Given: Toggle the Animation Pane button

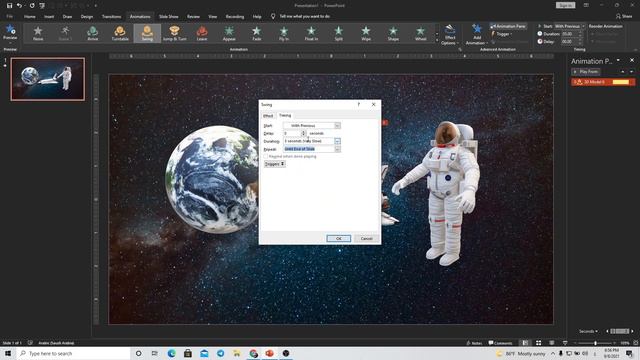Looking at the screenshot, I should pos(508,26).
